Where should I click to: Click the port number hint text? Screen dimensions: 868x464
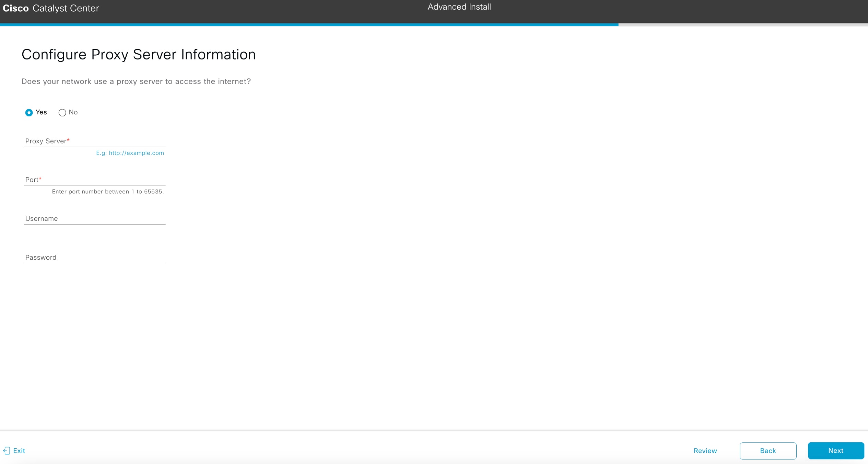pyautogui.click(x=108, y=191)
